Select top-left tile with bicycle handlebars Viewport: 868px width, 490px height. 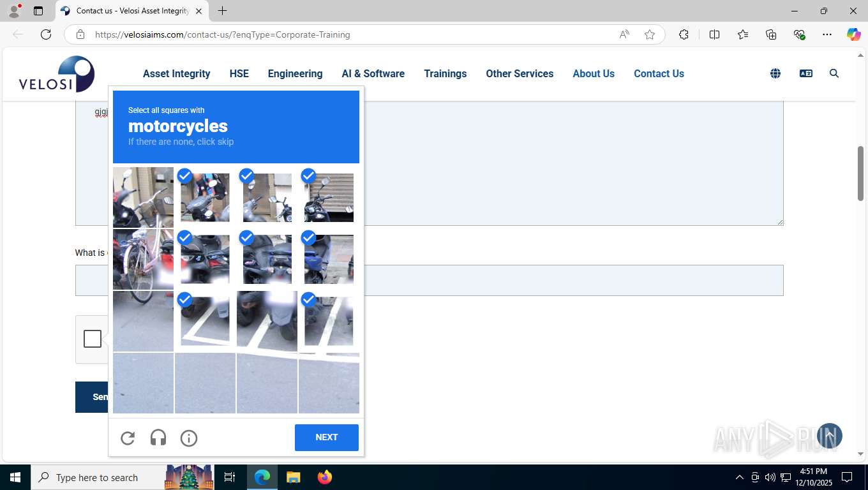pos(143,198)
